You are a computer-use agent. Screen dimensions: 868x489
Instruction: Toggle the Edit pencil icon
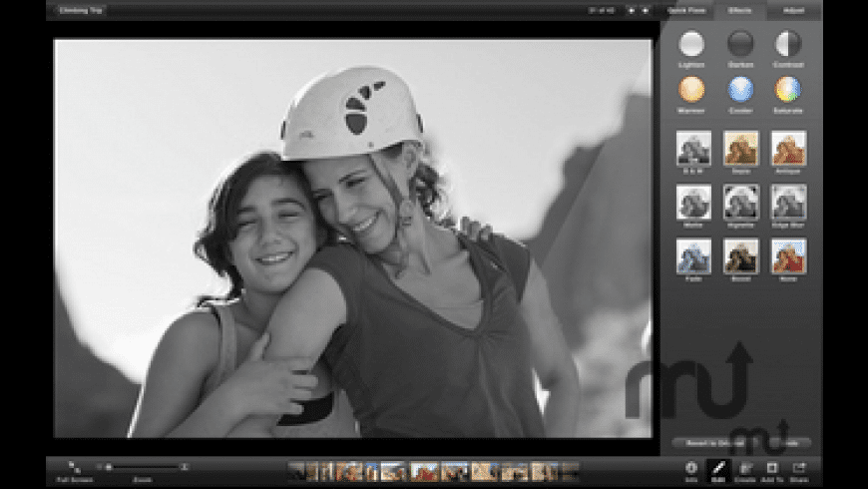click(718, 468)
